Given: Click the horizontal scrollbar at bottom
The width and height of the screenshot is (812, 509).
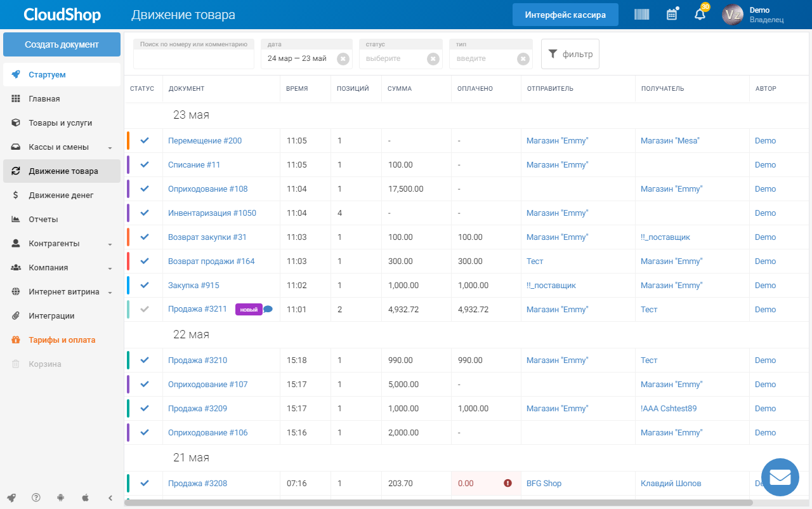Looking at the screenshot, I should pyautogui.click(x=438, y=503).
